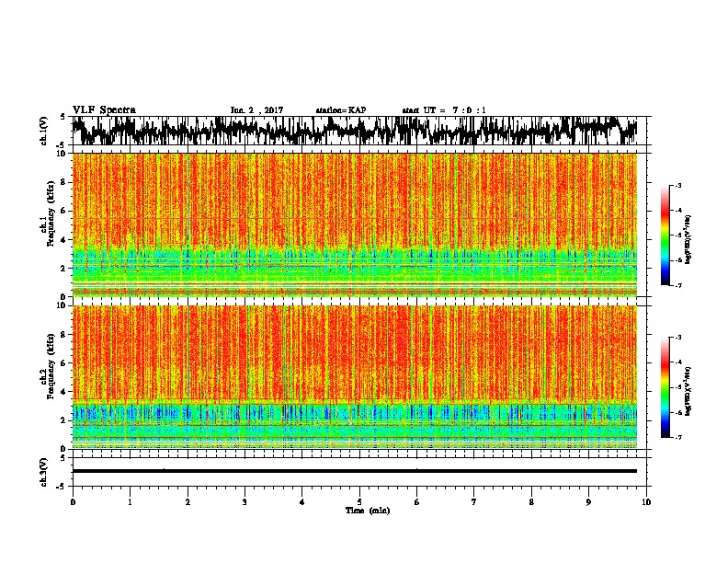Click the time axis tick label "3"
The width and height of the screenshot is (728, 563).
[245, 502]
